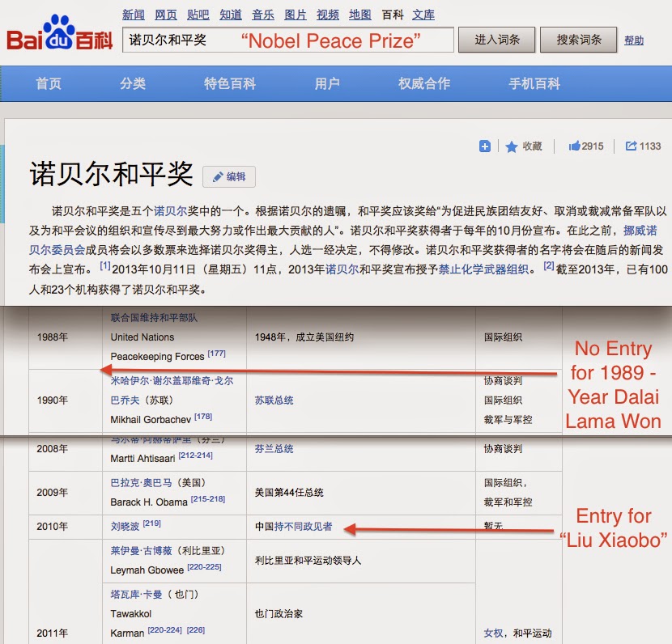Image resolution: width=672 pixels, height=644 pixels.
Task: Open the 分类 categories tab
Action: click(133, 83)
